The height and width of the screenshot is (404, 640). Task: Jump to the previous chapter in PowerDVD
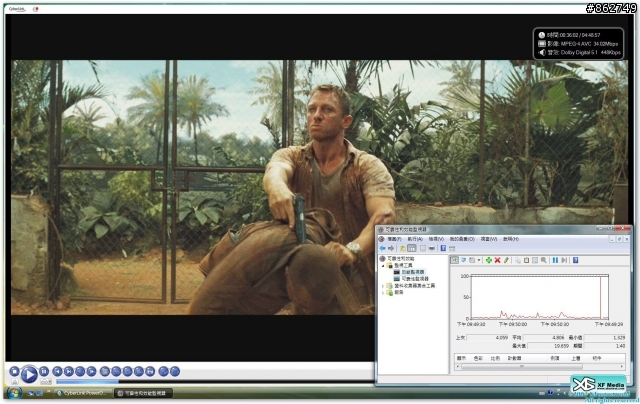58,371
